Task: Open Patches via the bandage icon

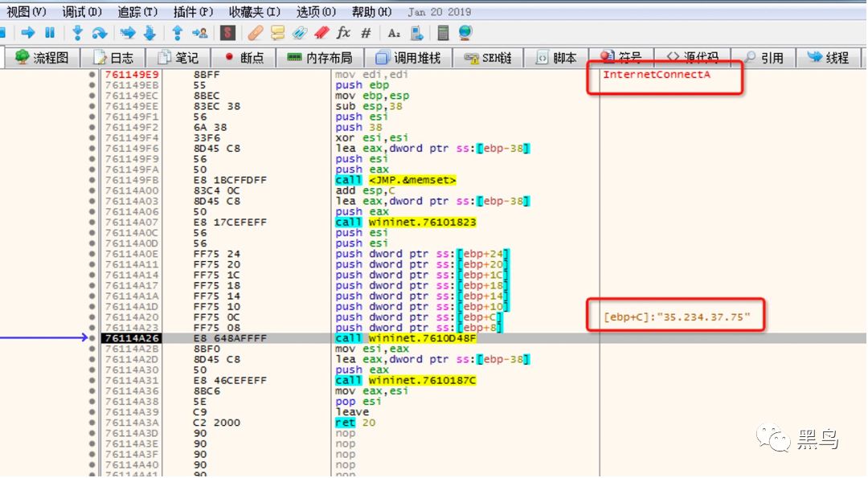Action: [256, 33]
